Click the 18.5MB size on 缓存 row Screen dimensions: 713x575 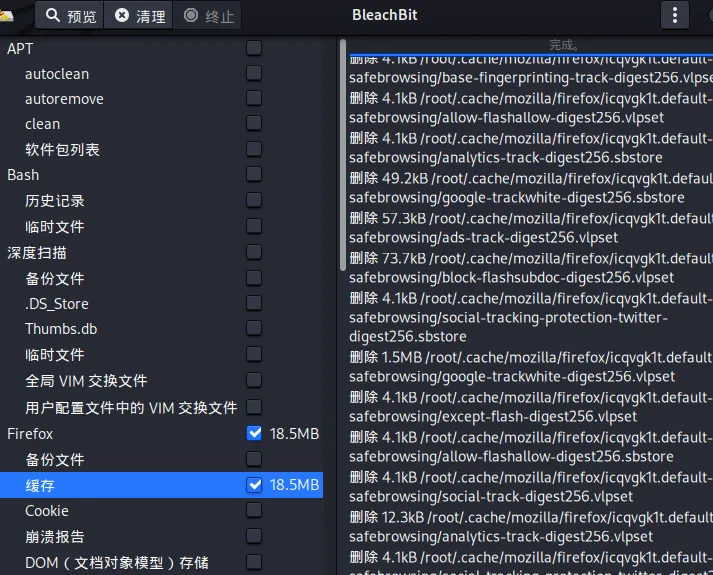294,485
